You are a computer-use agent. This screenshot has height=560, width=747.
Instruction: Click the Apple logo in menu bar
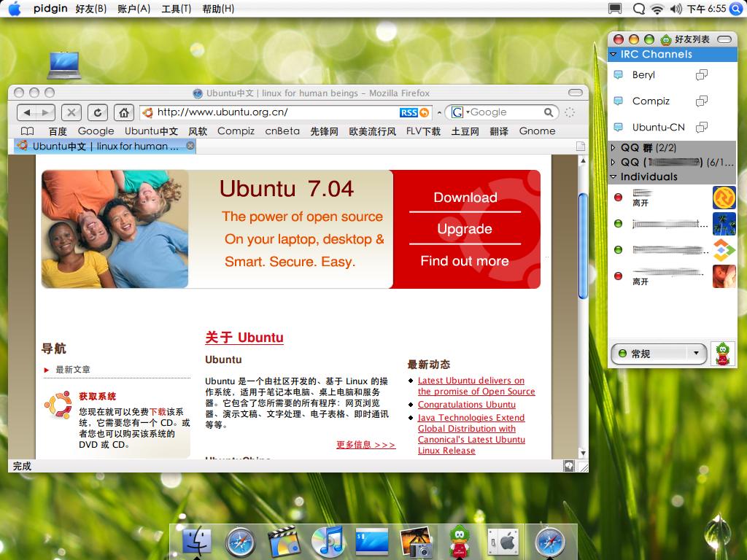[x=15, y=9]
